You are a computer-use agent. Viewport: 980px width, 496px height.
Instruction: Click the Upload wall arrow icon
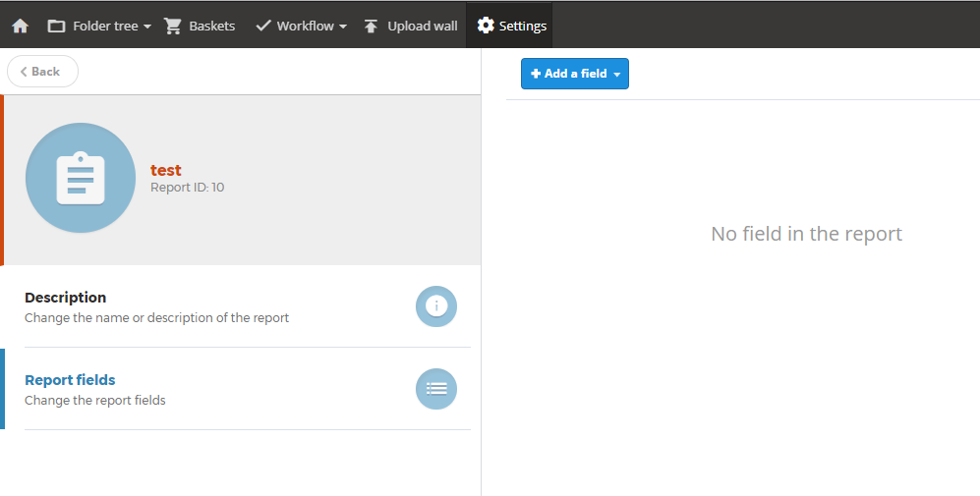pyautogui.click(x=371, y=27)
